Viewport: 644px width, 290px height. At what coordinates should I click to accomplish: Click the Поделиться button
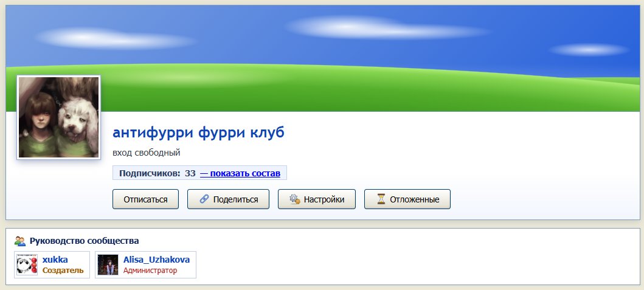[x=229, y=199]
